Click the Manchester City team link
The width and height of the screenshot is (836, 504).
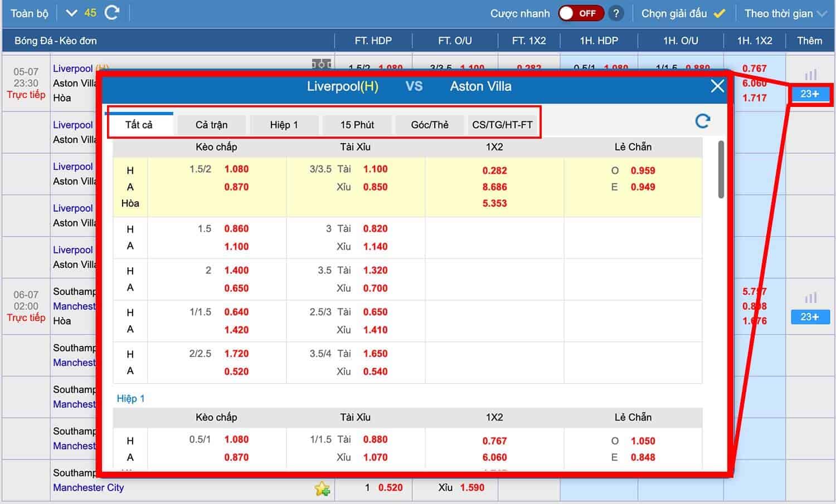pyautogui.click(x=88, y=487)
